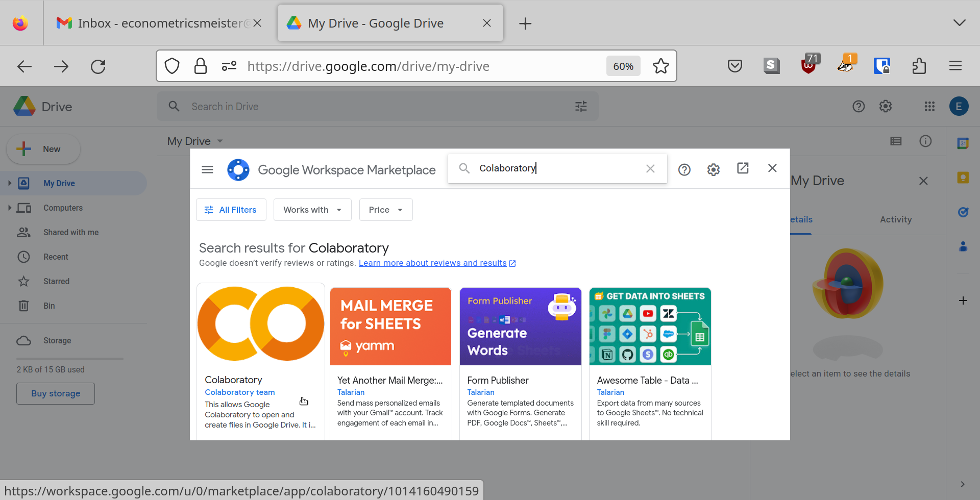Open the Form Publisher card image
Viewport: 980px width, 500px height.
(x=521, y=327)
